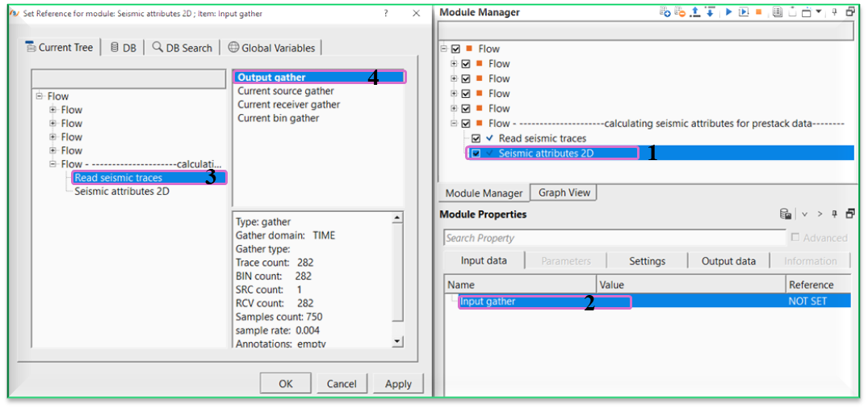Switch to the DB Search tab
Image resolution: width=868 pixels, height=409 pixels.
(x=182, y=48)
